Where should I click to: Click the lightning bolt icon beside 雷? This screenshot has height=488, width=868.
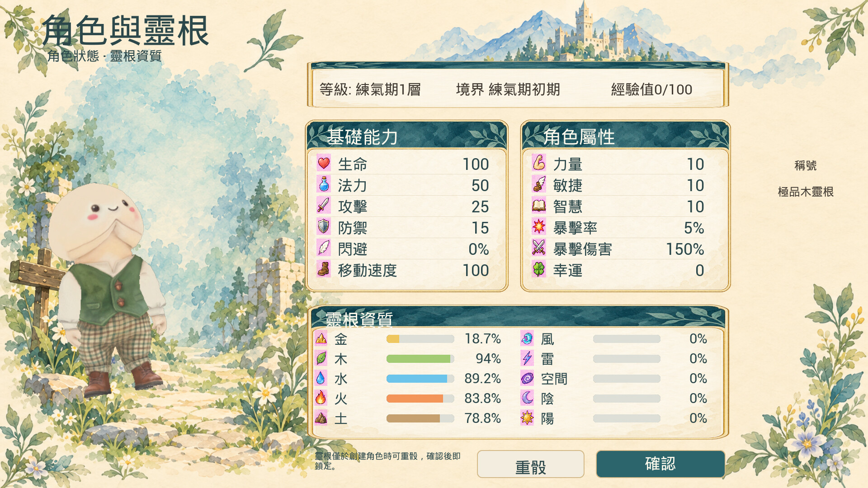pyautogui.click(x=527, y=358)
